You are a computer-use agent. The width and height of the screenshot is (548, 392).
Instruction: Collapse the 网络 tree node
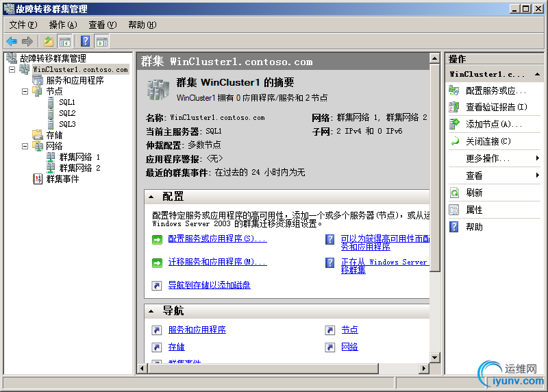25,146
